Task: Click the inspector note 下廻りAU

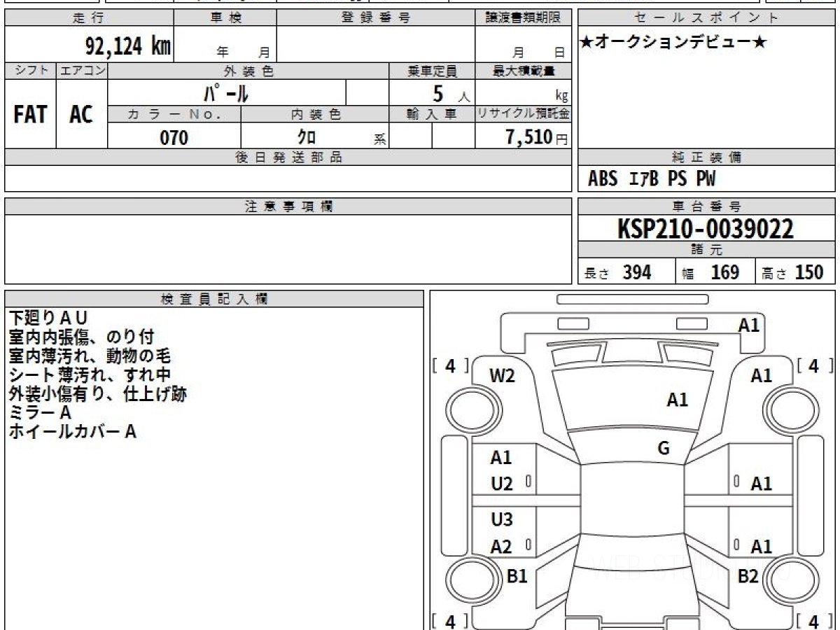Action: (48, 318)
